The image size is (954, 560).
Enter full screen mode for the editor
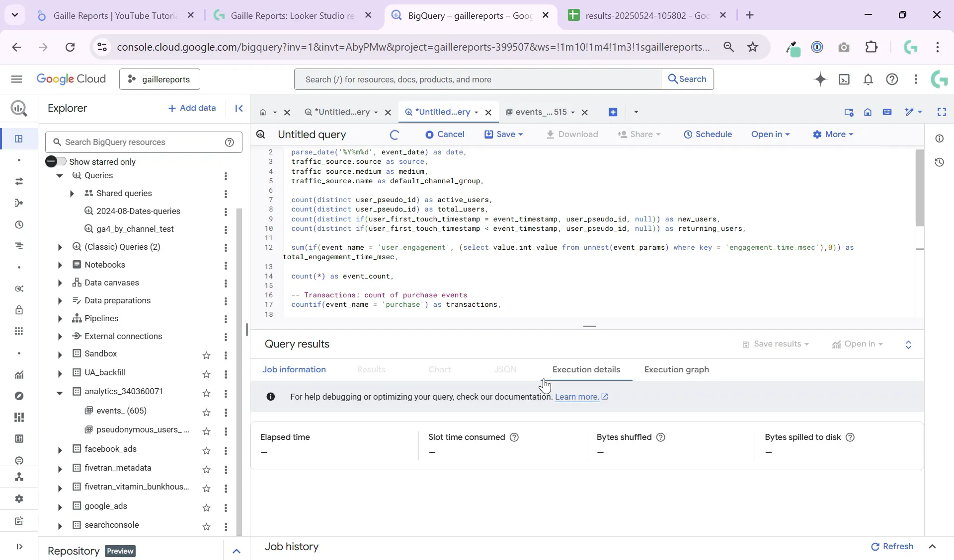click(942, 112)
